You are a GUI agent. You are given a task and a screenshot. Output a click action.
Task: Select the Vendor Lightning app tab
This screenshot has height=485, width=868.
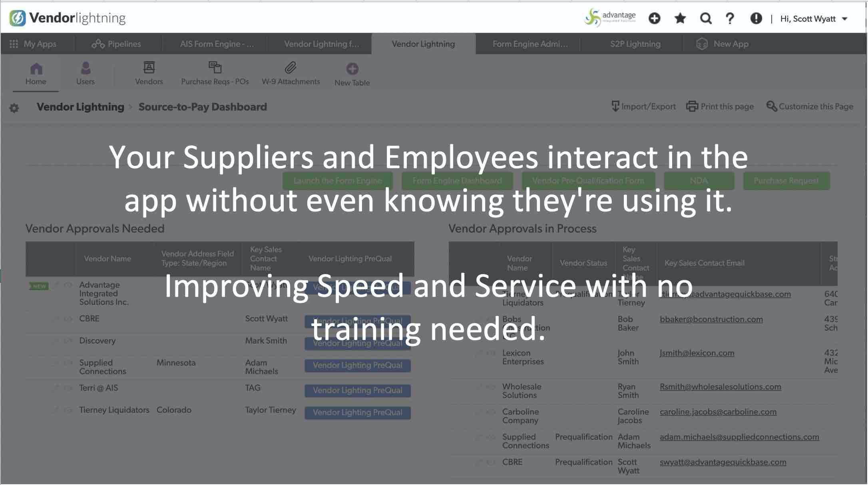click(423, 44)
